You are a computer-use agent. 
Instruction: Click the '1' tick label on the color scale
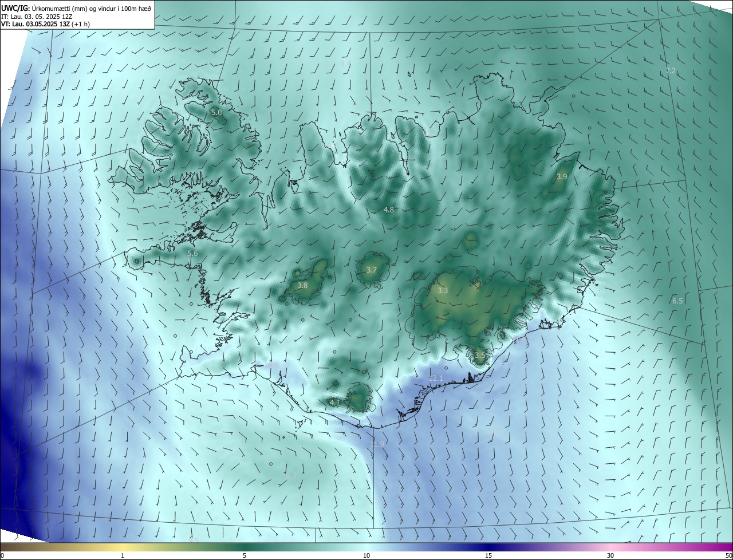point(123,556)
